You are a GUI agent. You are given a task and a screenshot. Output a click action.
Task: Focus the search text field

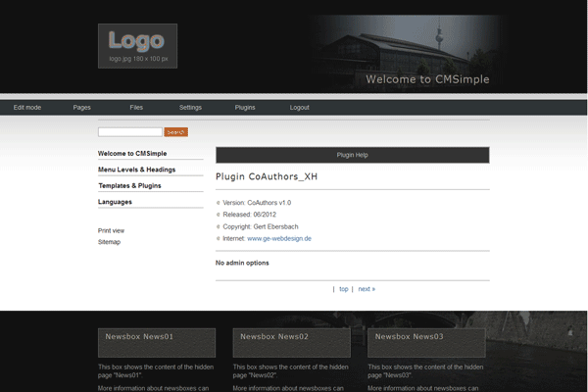[129, 131]
